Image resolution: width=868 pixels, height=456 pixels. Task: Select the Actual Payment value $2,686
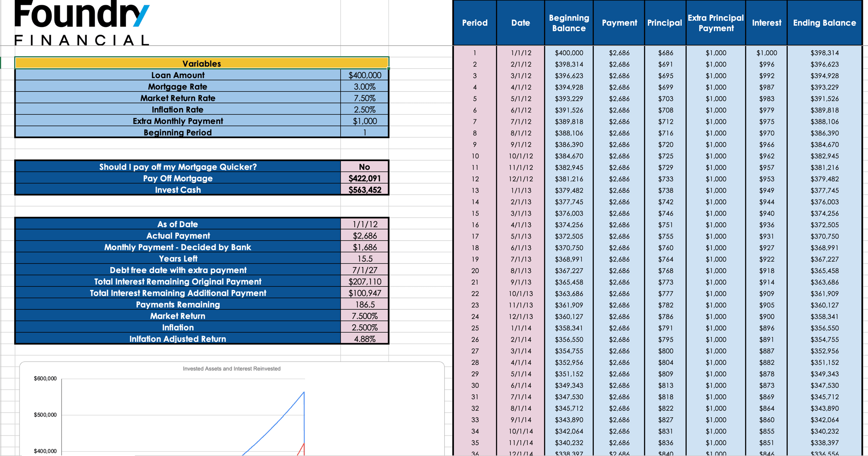coord(365,236)
